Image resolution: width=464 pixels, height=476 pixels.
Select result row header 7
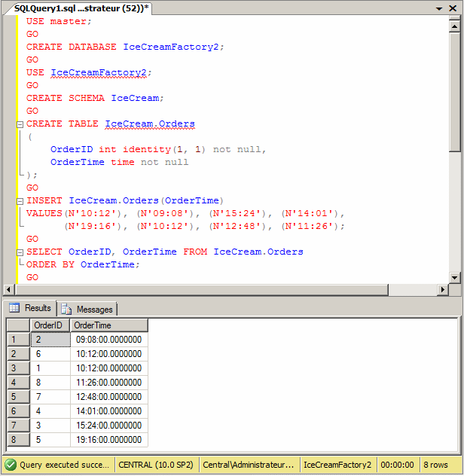click(x=18, y=425)
